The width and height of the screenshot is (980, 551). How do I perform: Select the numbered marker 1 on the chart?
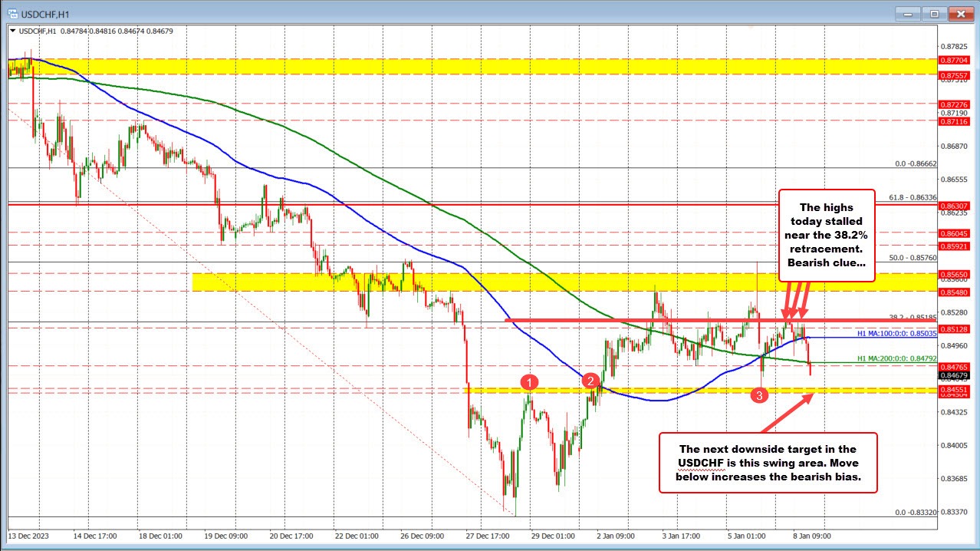529,381
